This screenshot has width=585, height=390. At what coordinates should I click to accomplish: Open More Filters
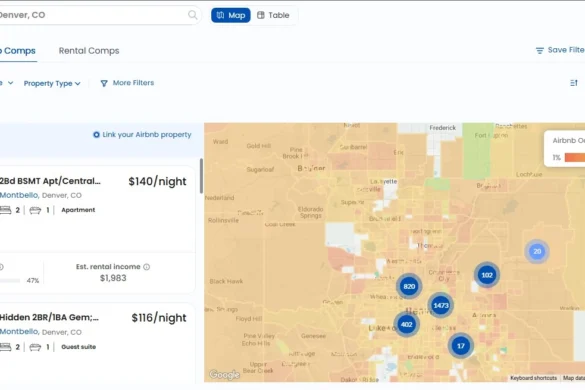[127, 83]
